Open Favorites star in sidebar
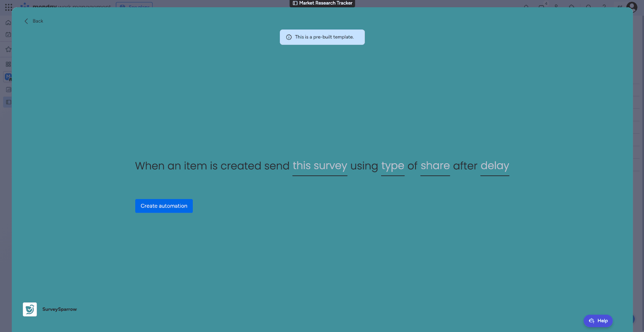 click(8, 49)
